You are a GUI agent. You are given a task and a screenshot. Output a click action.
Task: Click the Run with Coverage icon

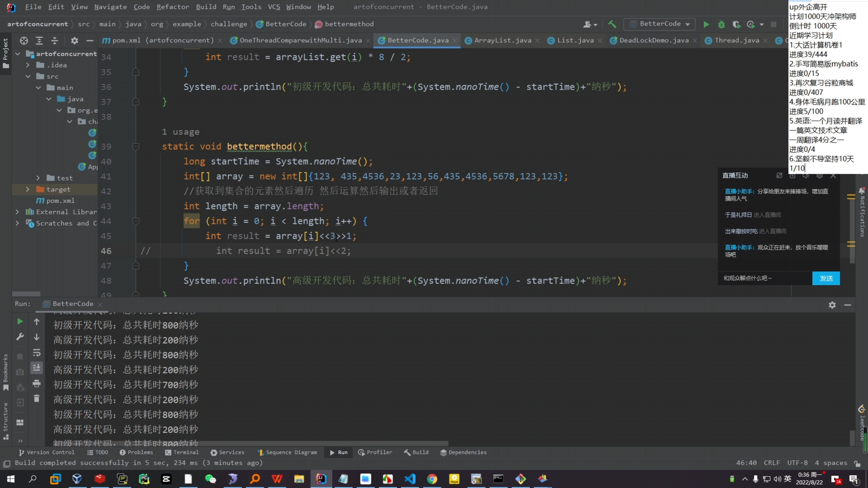[736, 24]
